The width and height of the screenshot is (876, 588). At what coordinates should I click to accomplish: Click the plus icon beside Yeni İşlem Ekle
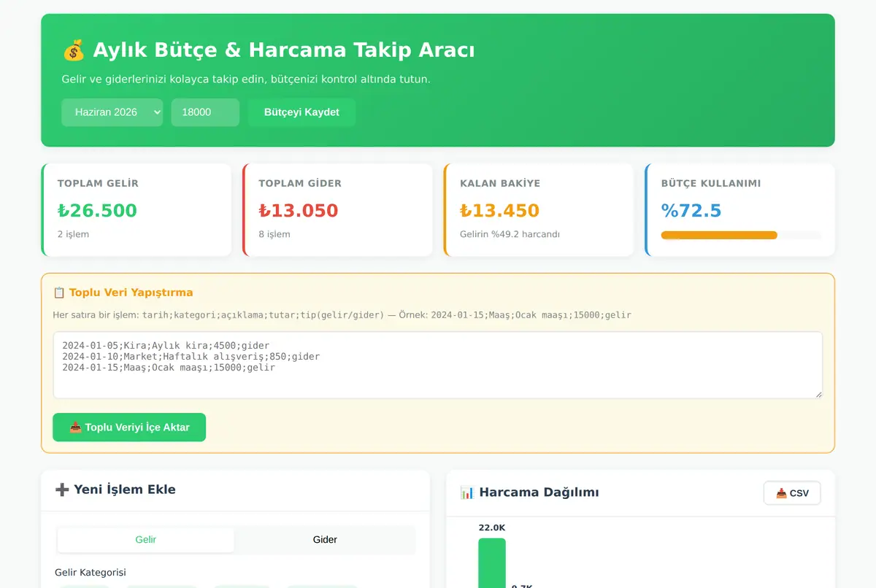click(62, 490)
